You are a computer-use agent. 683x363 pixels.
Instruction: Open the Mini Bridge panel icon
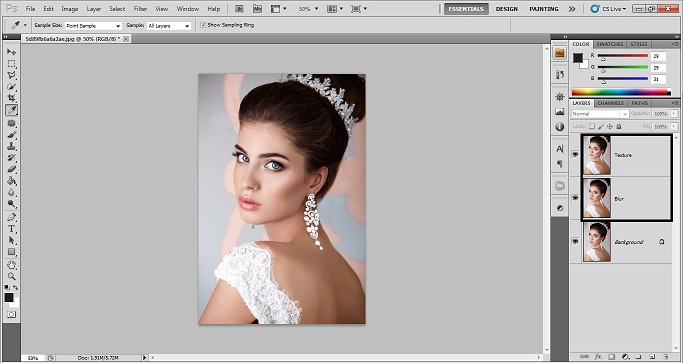coord(560,53)
